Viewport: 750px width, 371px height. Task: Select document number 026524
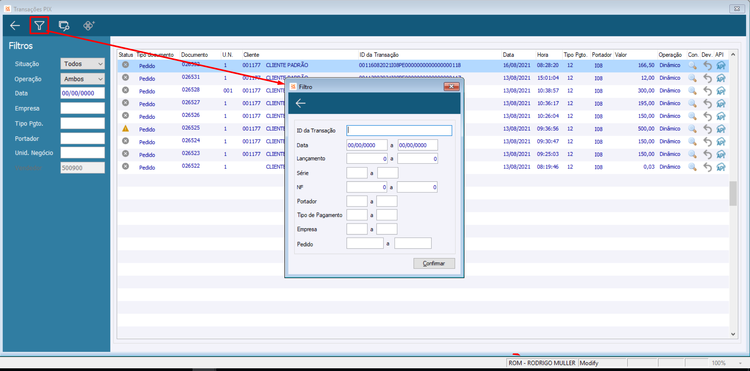tap(190, 140)
